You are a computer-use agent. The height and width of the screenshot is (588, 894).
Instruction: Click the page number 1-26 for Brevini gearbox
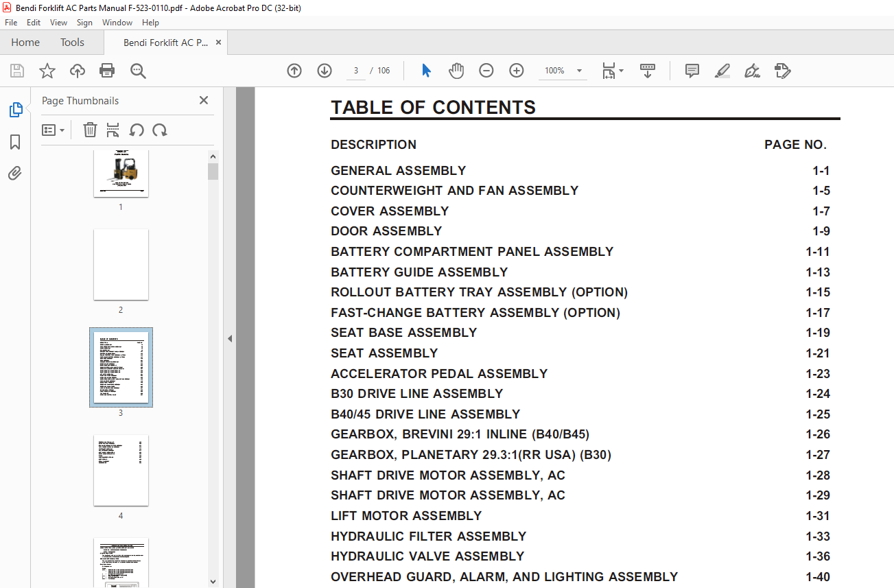click(x=818, y=434)
